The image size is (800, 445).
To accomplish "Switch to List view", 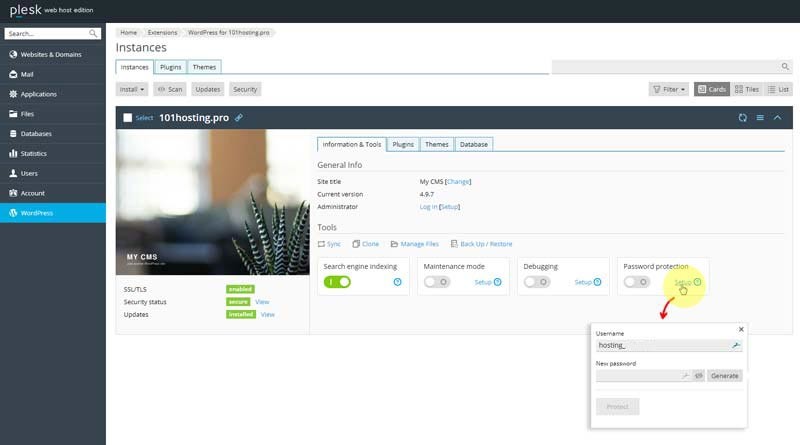I will click(779, 89).
